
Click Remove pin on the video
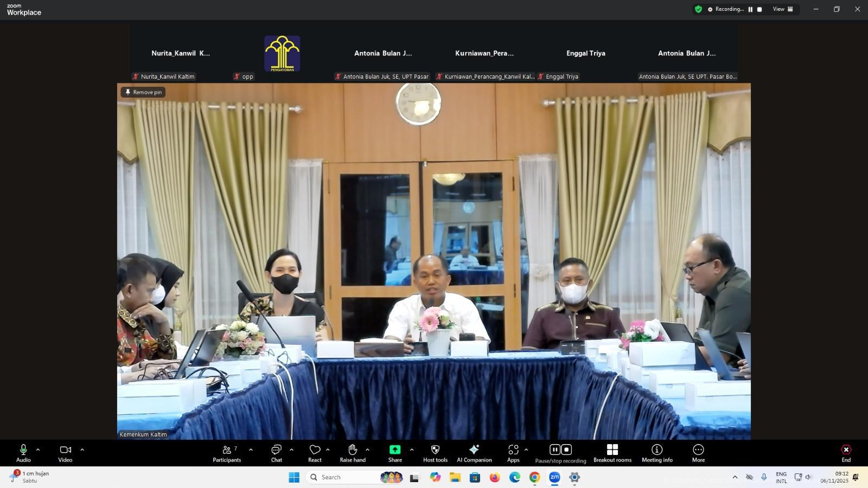[x=144, y=92]
